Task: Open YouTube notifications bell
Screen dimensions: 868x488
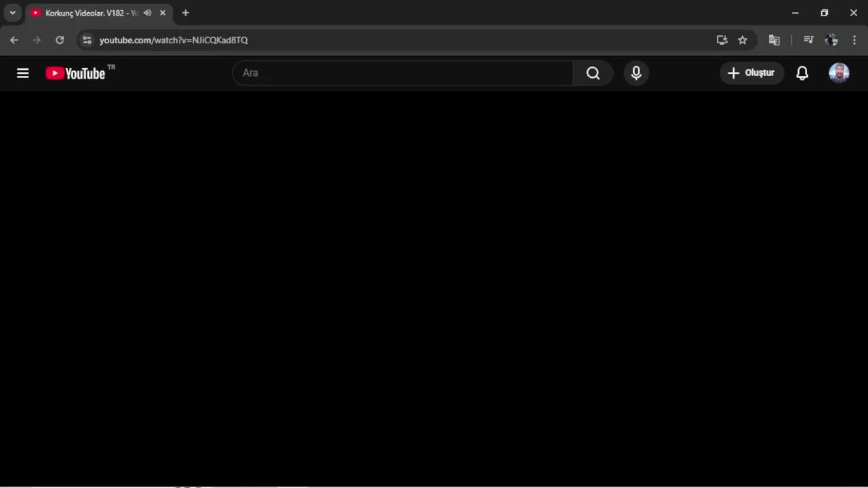Action: [802, 73]
